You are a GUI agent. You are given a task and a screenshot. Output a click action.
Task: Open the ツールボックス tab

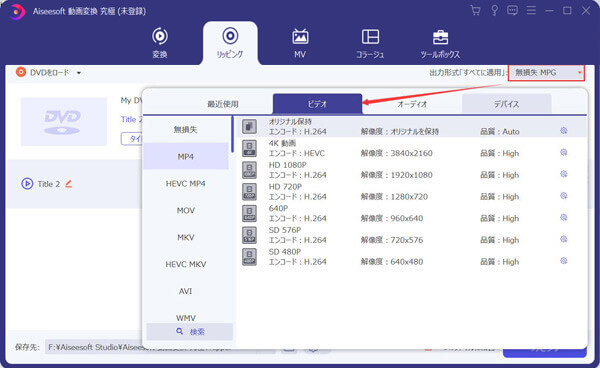440,43
